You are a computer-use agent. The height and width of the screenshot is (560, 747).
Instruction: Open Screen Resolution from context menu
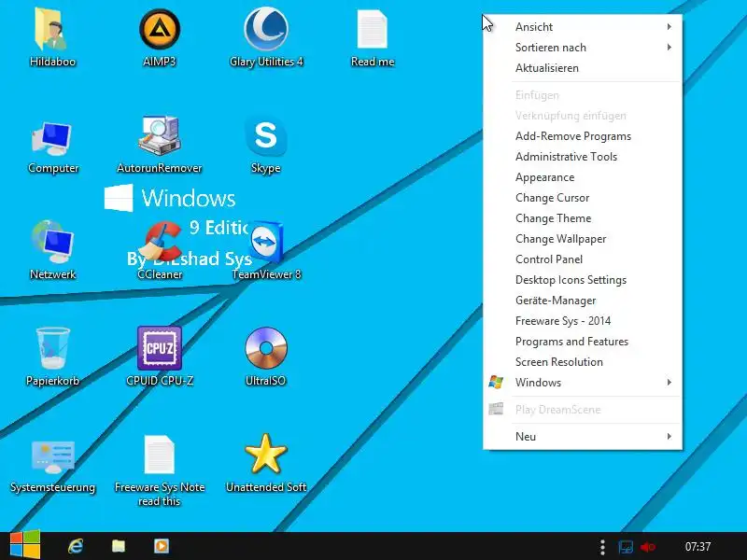click(582, 362)
